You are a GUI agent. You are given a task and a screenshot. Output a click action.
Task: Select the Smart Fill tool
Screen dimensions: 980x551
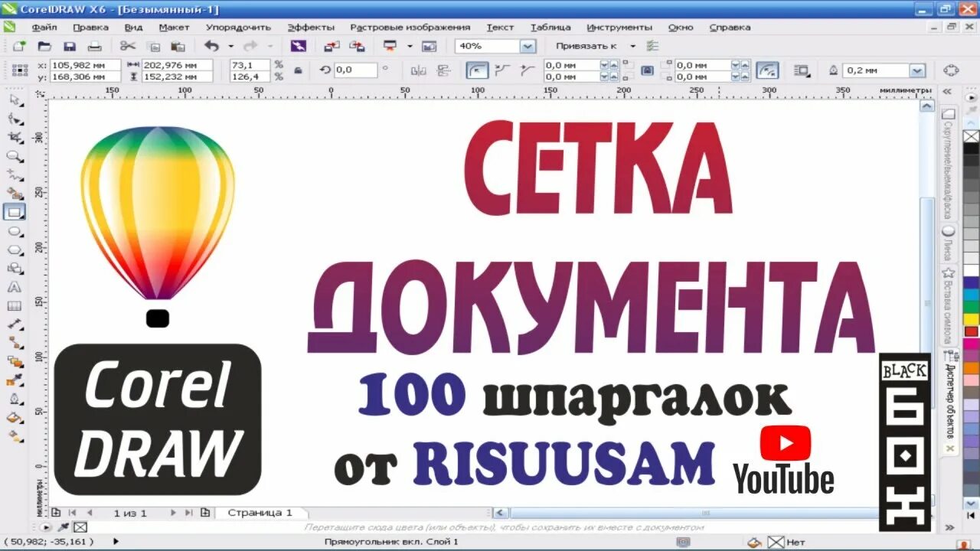(x=15, y=194)
